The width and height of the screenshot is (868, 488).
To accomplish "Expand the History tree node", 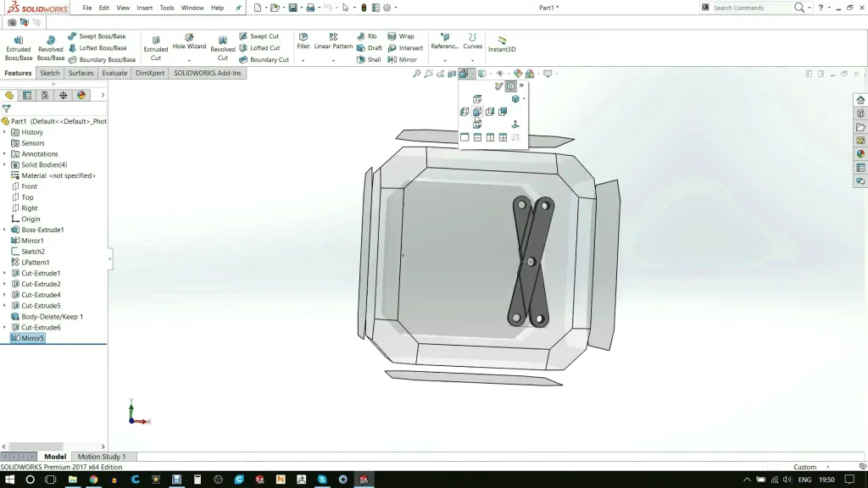I will coord(5,132).
